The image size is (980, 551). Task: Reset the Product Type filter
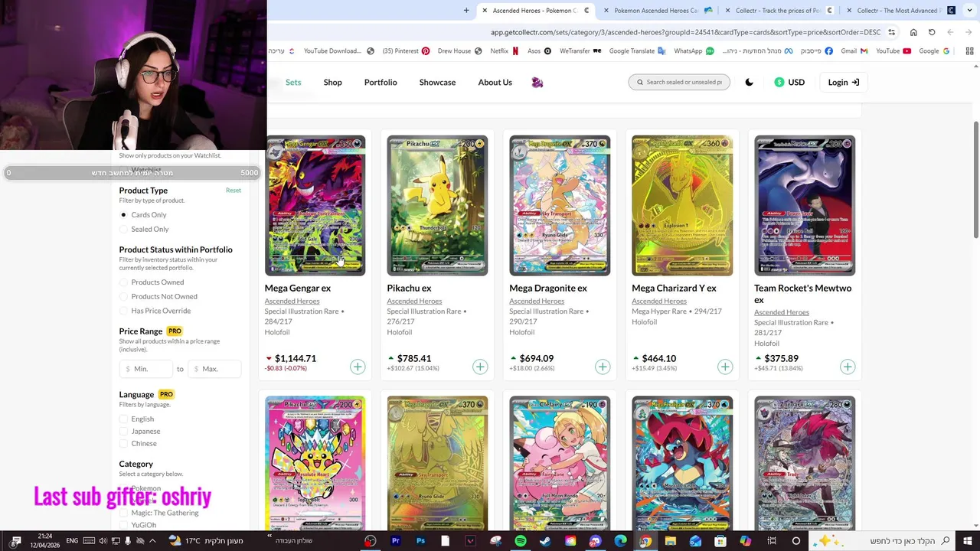tap(233, 191)
